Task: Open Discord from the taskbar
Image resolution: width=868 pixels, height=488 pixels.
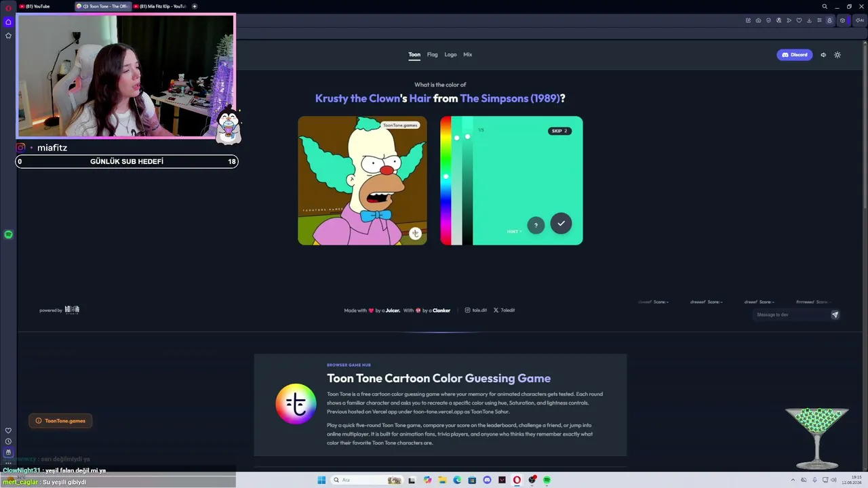Action: point(487,480)
